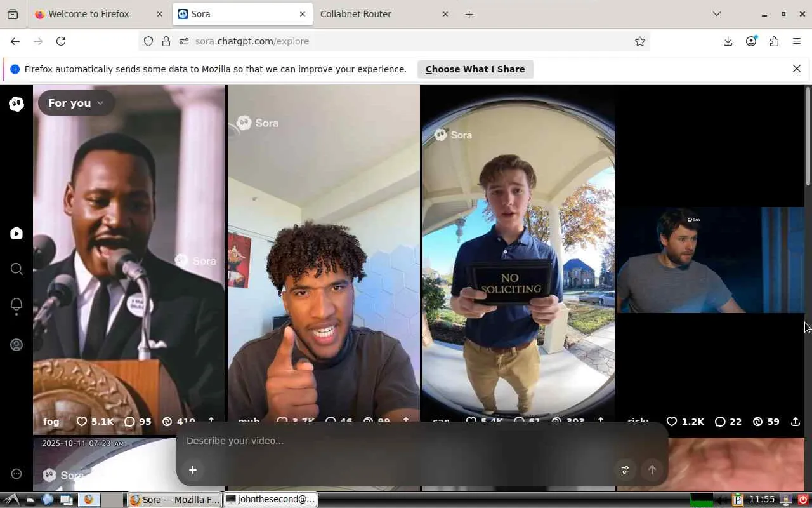This screenshot has width=812, height=508.
Task: Reload the current page
Action: tap(61, 41)
